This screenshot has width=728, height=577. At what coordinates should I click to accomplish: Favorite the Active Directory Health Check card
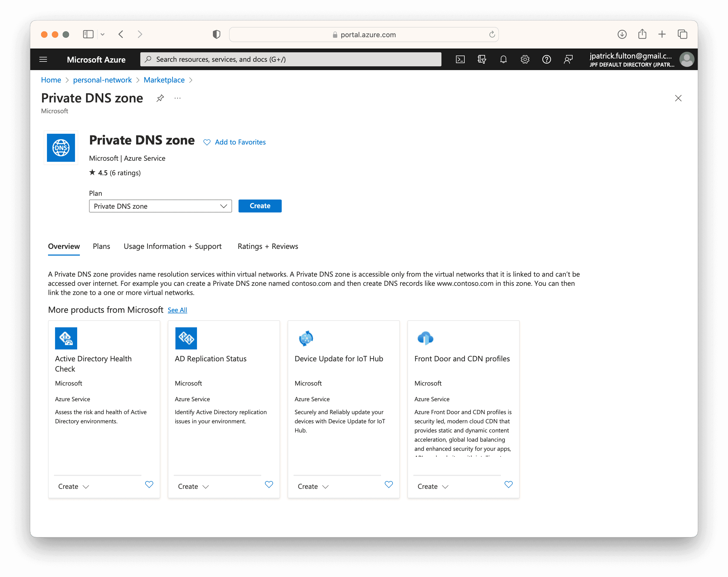[x=149, y=485]
